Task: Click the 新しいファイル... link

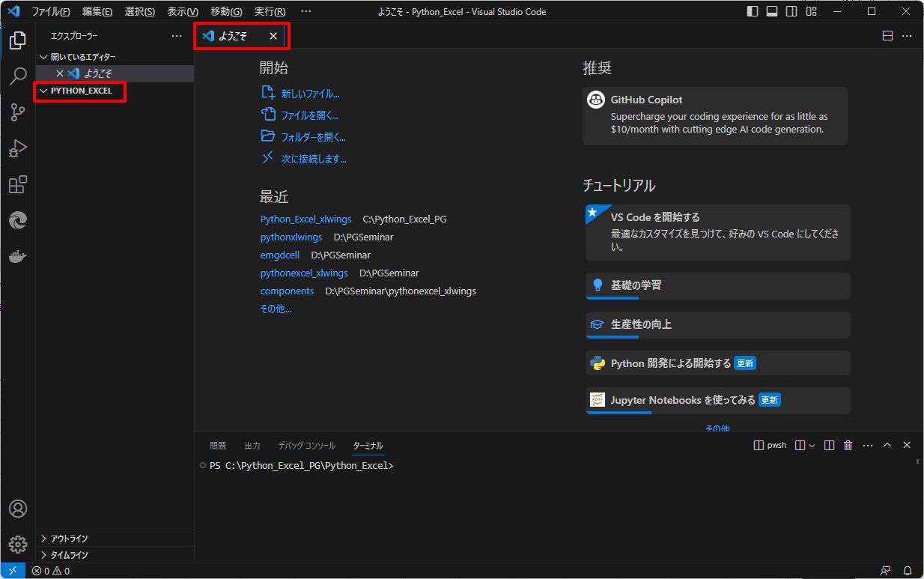Action: click(x=300, y=94)
